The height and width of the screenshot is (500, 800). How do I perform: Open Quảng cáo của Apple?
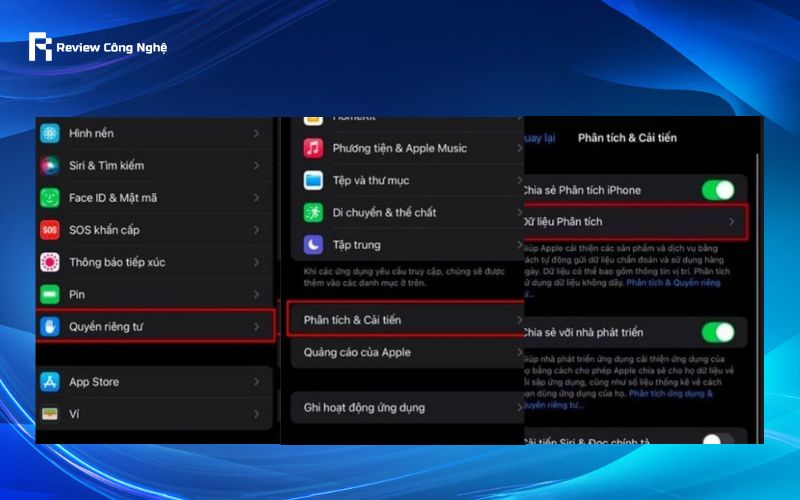tap(407, 352)
